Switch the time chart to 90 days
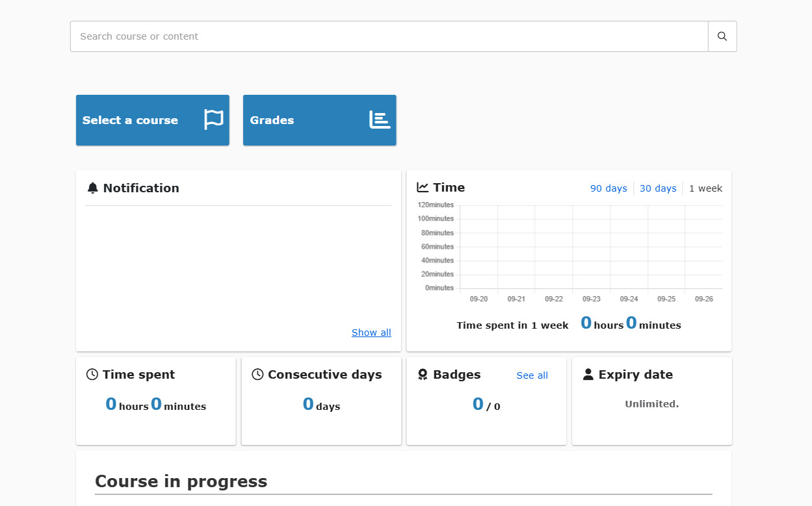This screenshot has width=812, height=506. [609, 188]
